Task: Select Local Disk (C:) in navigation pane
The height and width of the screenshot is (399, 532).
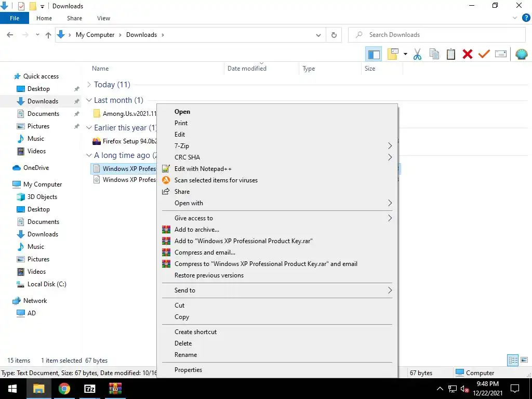Action: (42, 284)
